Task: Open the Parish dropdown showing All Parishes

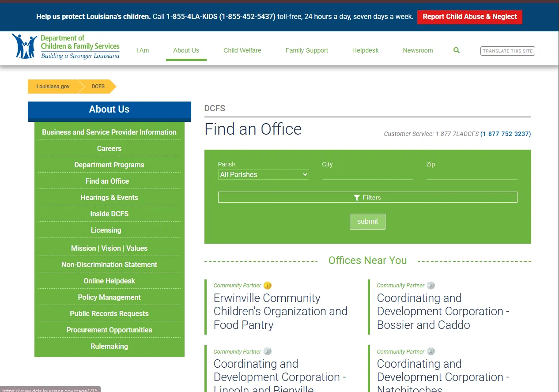Action: 264,175
